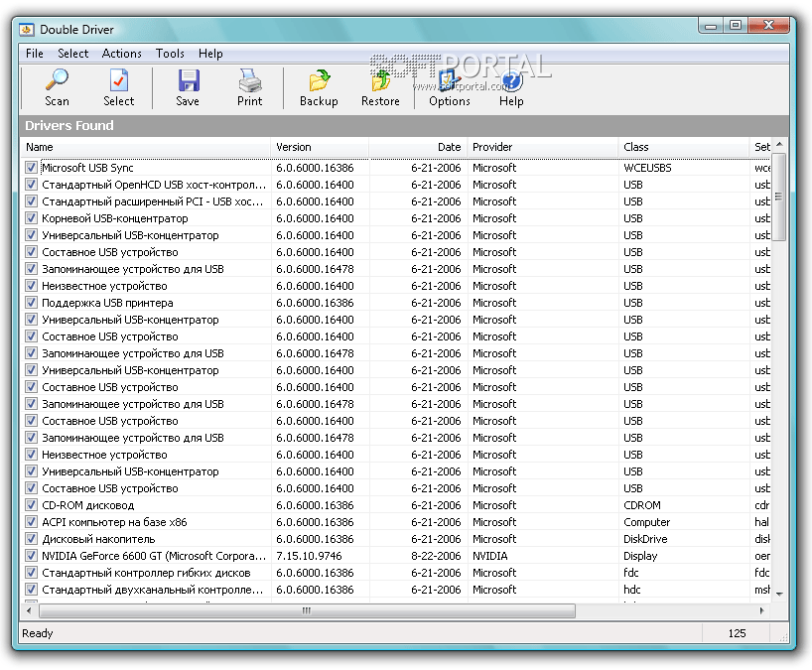The height and width of the screenshot is (670, 812).
Task: Click the Ready status text
Action: [x=38, y=633]
